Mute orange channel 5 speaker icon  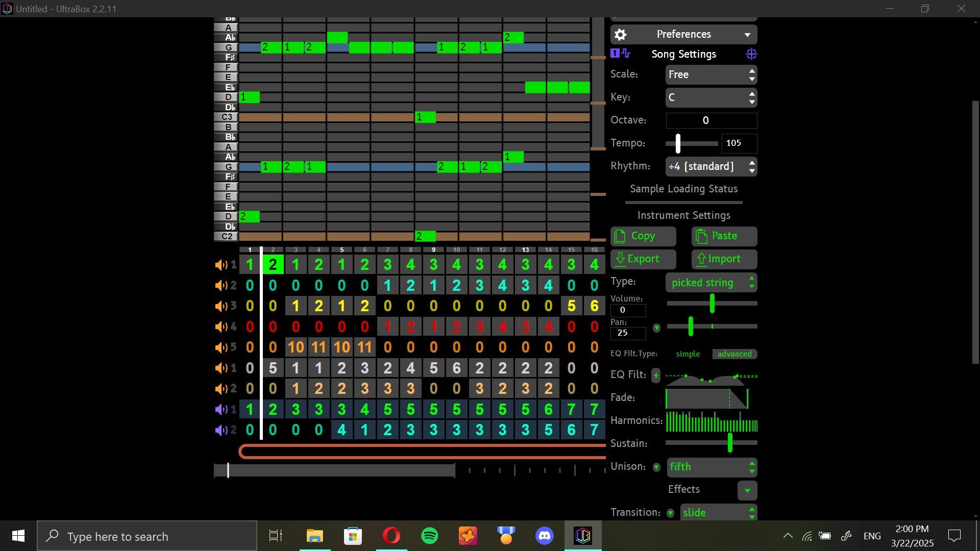(221, 347)
